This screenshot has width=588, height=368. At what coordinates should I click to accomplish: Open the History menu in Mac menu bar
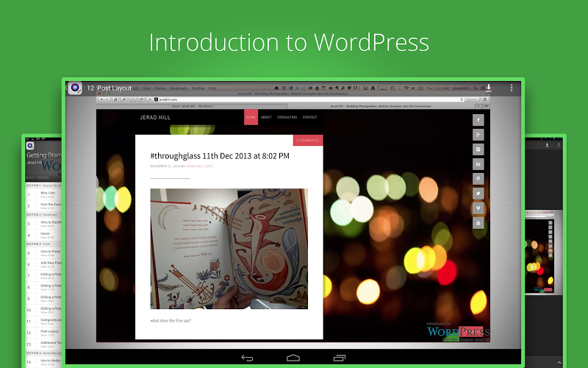[x=160, y=88]
